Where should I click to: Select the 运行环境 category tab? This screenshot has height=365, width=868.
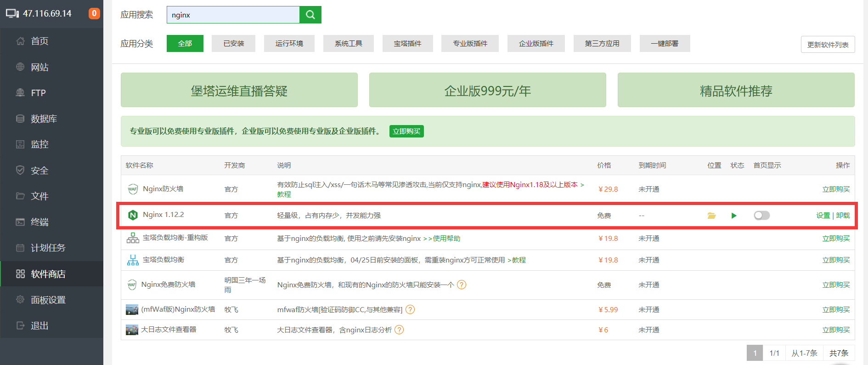tap(289, 43)
